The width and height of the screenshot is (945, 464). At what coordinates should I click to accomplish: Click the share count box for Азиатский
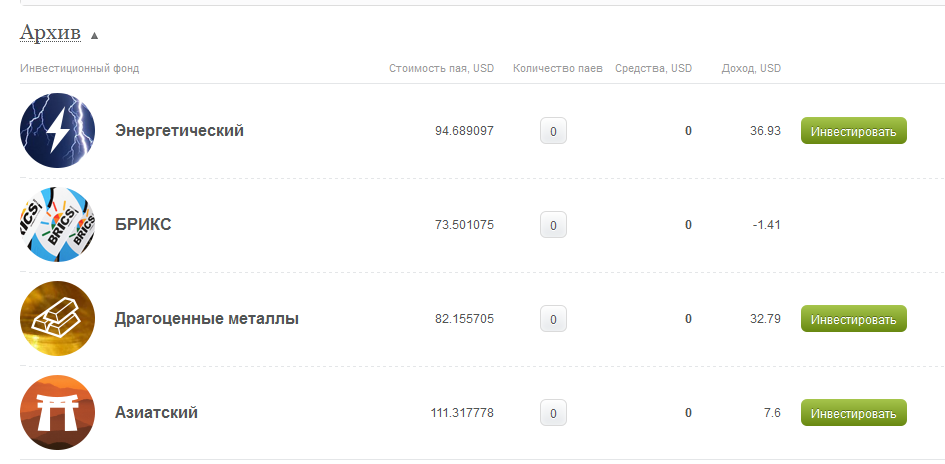pyautogui.click(x=553, y=413)
